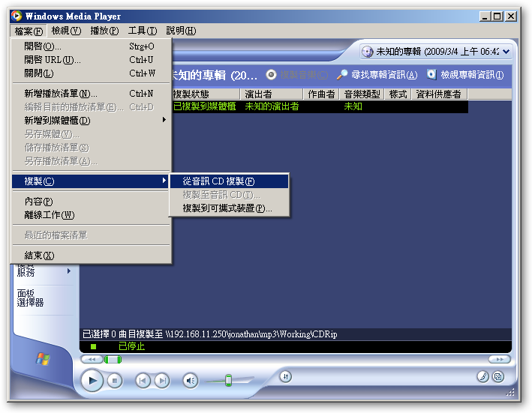532x413 pixels.
Task: Open the 檔案(F) menu
Action: click(29, 31)
